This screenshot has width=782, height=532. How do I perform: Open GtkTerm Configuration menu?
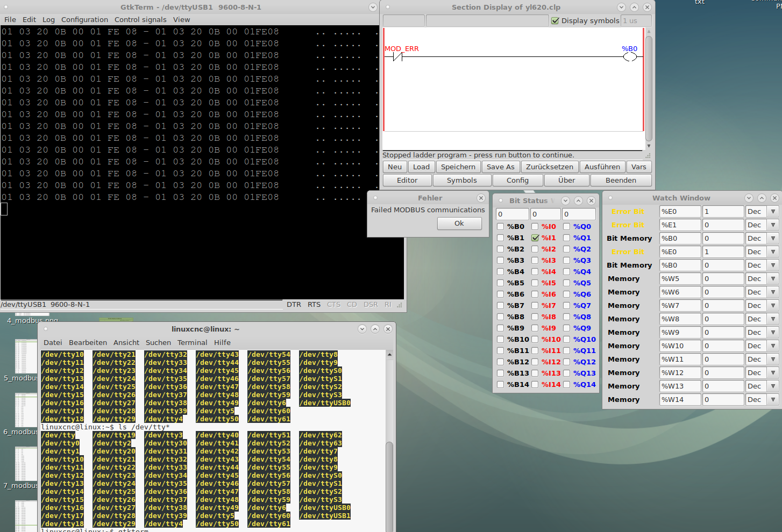point(84,19)
